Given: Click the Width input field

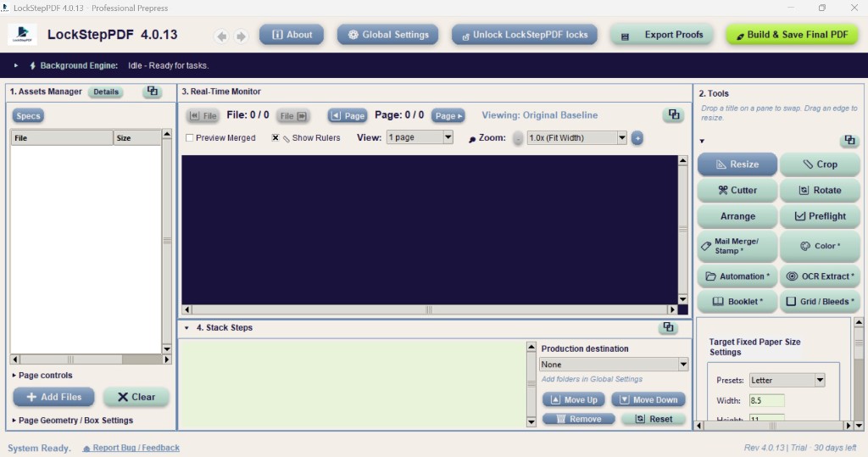Looking at the screenshot, I should point(766,400).
